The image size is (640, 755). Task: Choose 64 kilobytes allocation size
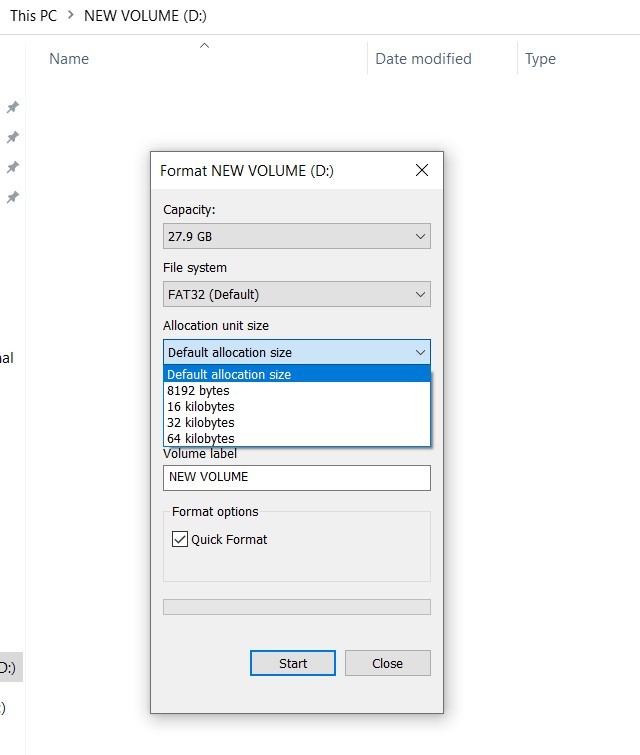(297, 438)
